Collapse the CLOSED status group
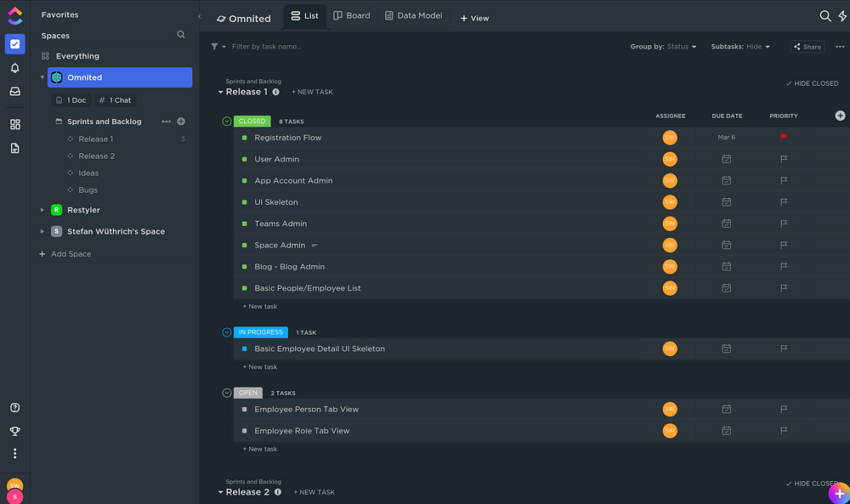Viewport: 850px width, 504px height. 227,122
